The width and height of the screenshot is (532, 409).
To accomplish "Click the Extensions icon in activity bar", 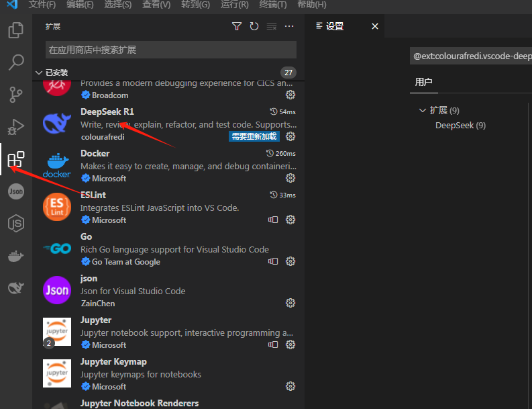I will [x=16, y=159].
